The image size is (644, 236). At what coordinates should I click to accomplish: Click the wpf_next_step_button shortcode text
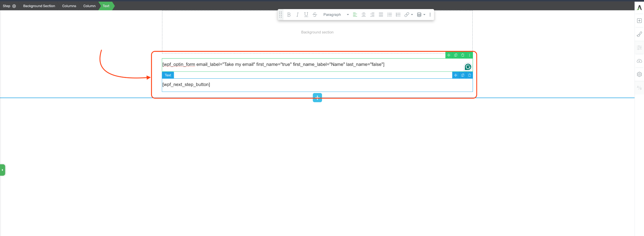click(x=186, y=84)
